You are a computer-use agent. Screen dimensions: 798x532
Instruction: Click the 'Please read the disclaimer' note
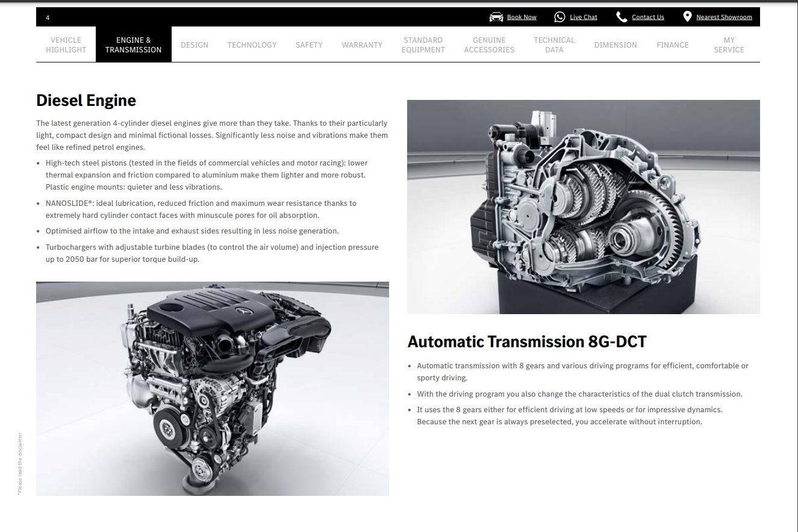[x=19, y=464]
